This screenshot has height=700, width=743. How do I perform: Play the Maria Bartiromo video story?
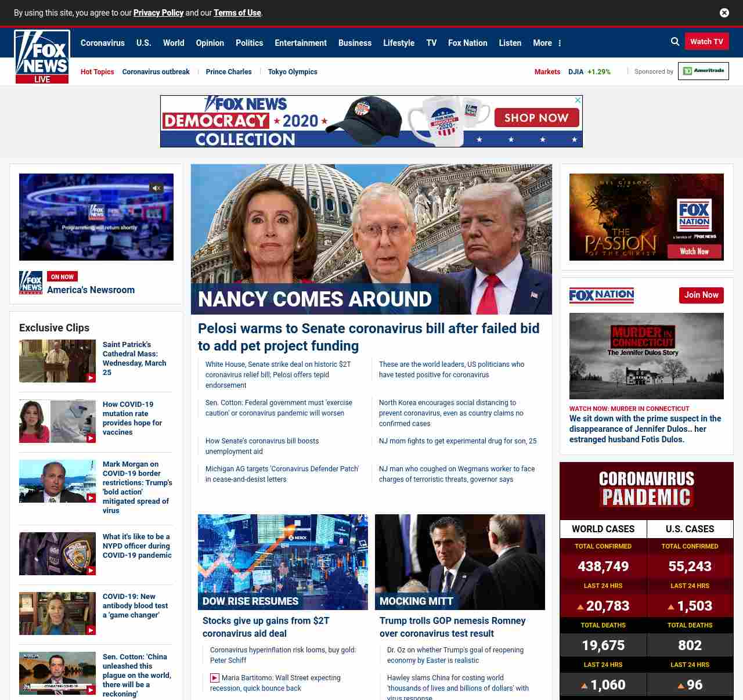click(215, 678)
